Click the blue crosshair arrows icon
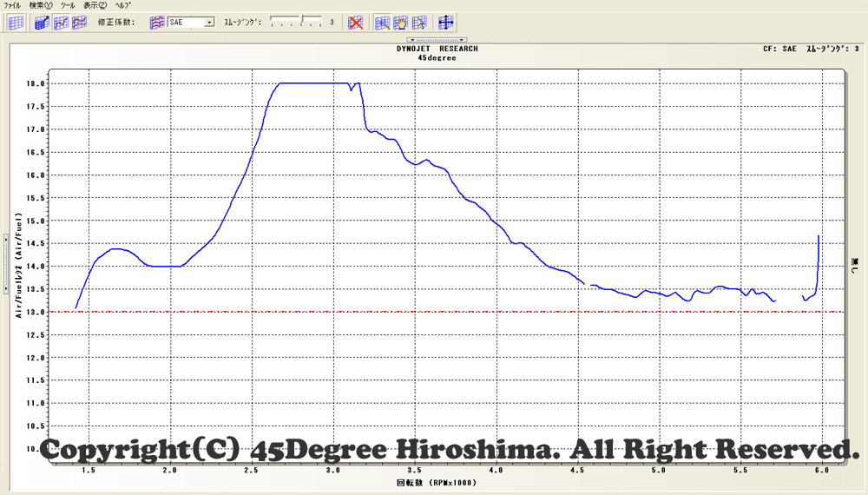 446,23
